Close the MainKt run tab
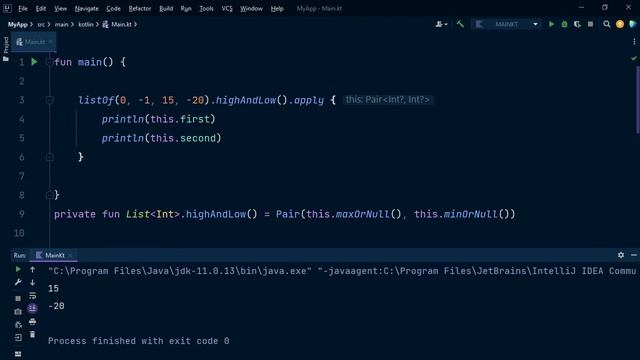Viewport: 640px width, 360px height. [70, 255]
